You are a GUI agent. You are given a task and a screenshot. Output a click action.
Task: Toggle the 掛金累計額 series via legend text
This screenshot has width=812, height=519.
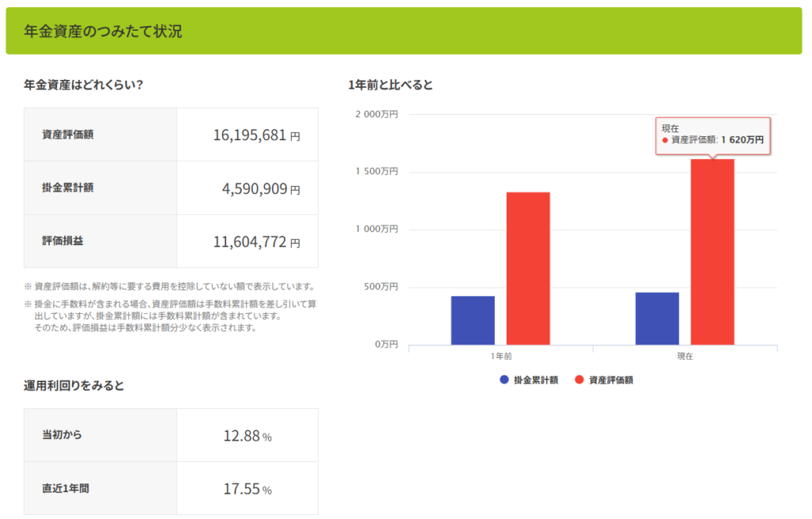tap(536, 380)
